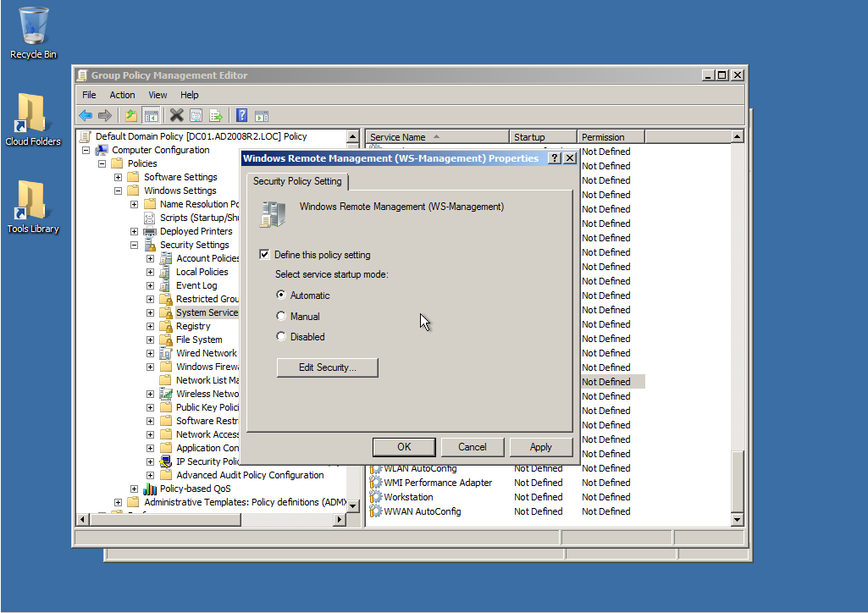Open the Recycle Bin desktop icon
Screen dimensions: 868x613
33,34
